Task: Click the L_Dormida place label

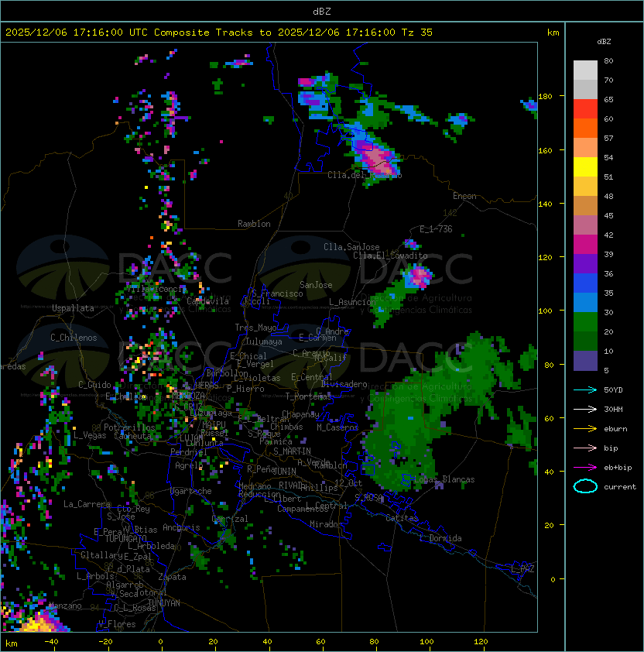Action: 440,538
